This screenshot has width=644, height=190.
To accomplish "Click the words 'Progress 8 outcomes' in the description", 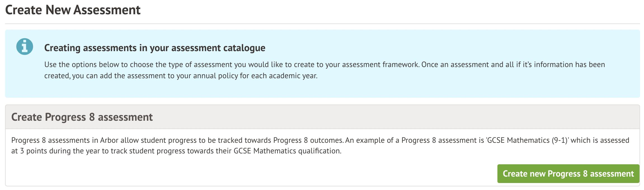I will (308, 140).
